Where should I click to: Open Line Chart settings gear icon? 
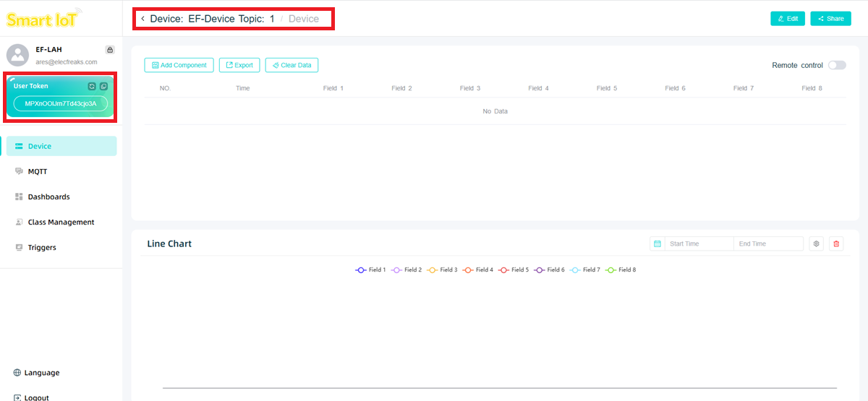[817, 244]
